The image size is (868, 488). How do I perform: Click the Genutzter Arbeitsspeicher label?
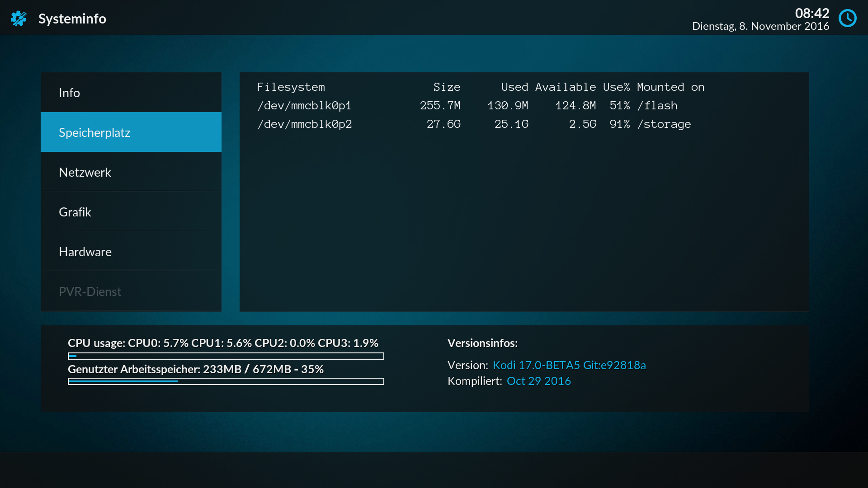[x=195, y=369]
